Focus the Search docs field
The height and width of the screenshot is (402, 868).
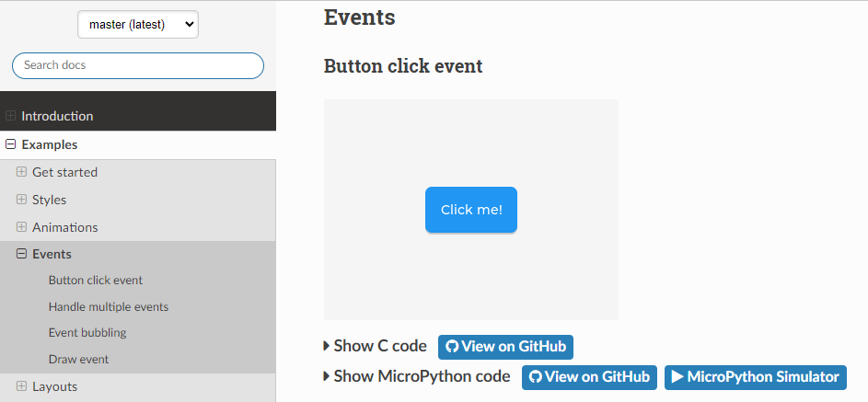point(138,65)
